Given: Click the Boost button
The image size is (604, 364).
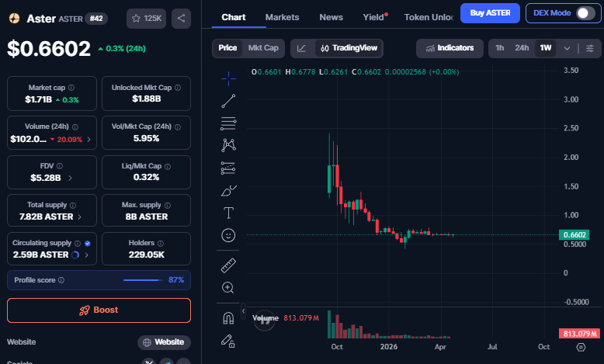Looking at the screenshot, I should (99, 310).
